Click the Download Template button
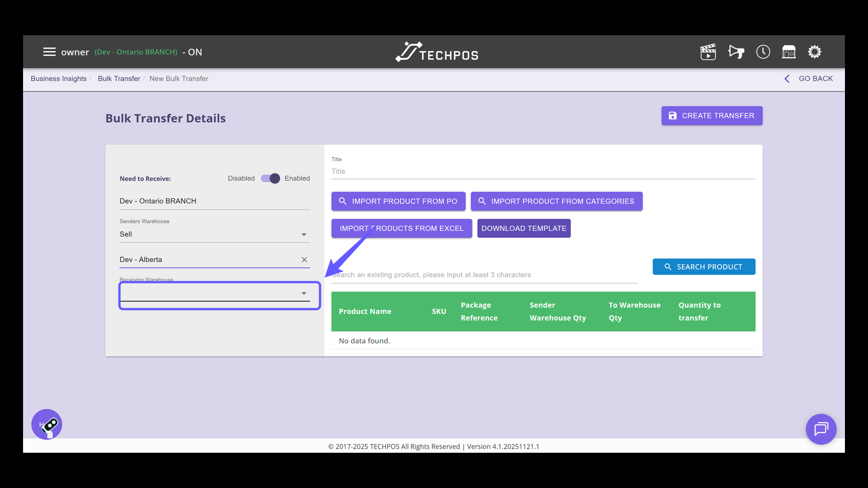Viewport: 868px width, 488px height. click(x=524, y=229)
